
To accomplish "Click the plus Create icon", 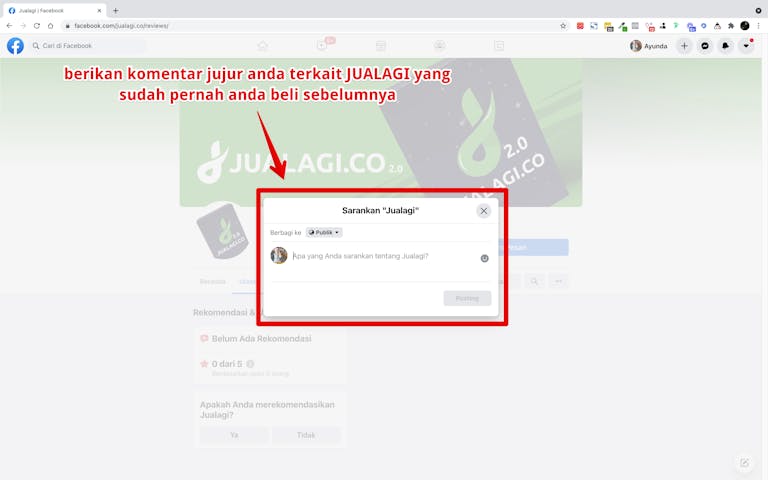I will click(684, 46).
